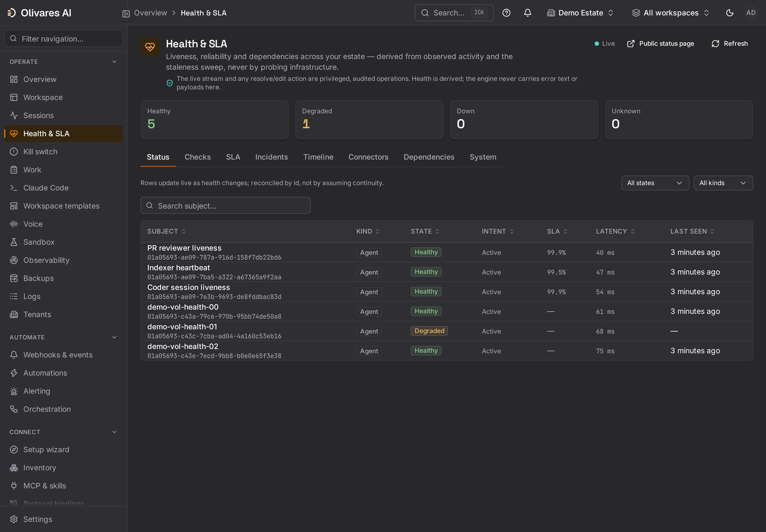The width and height of the screenshot is (766, 532).
Task: Click the Observability radar icon
Action: click(14, 260)
